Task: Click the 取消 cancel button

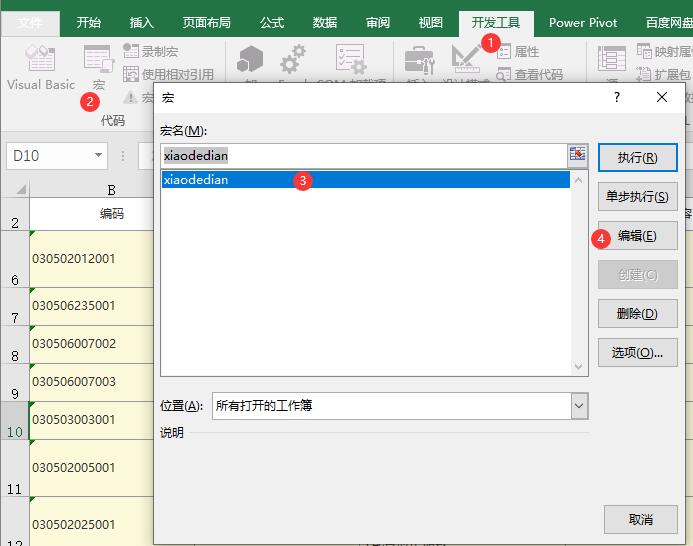Action: (x=640, y=520)
